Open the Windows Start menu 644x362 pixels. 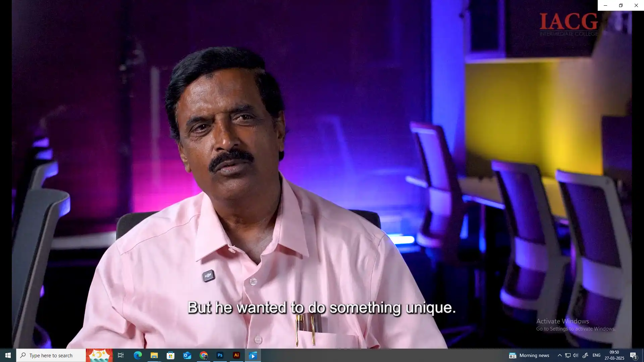(x=8, y=355)
